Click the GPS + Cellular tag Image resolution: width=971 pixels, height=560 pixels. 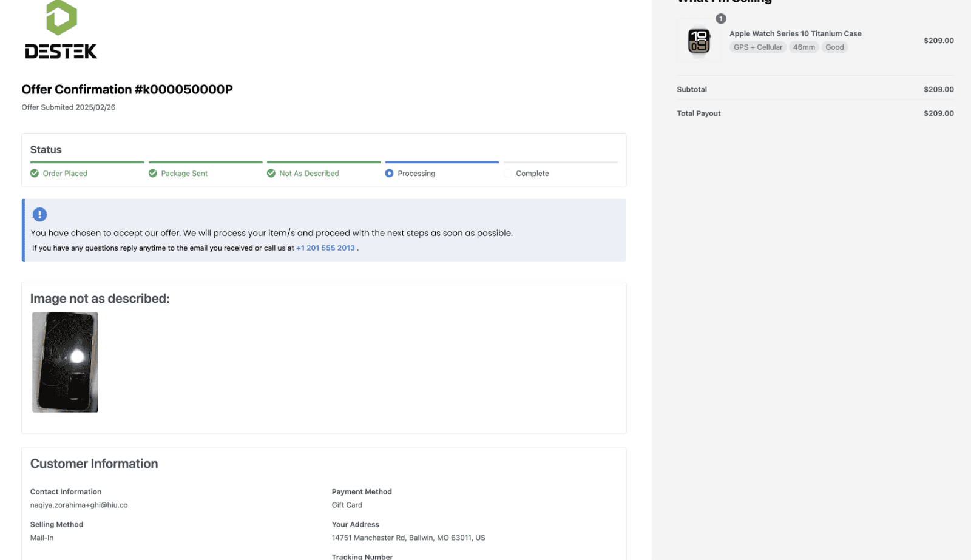(758, 47)
